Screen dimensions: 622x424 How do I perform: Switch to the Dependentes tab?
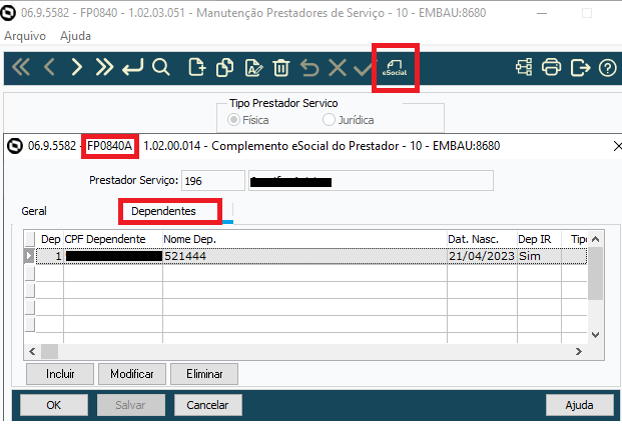pyautogui.click(x=163, y=211)
